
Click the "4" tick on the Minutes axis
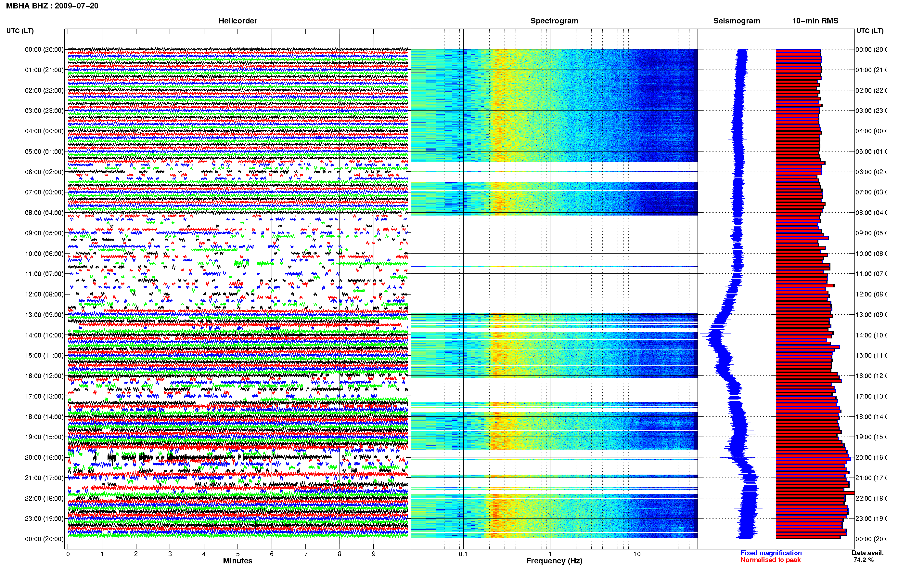coord(204,554)
